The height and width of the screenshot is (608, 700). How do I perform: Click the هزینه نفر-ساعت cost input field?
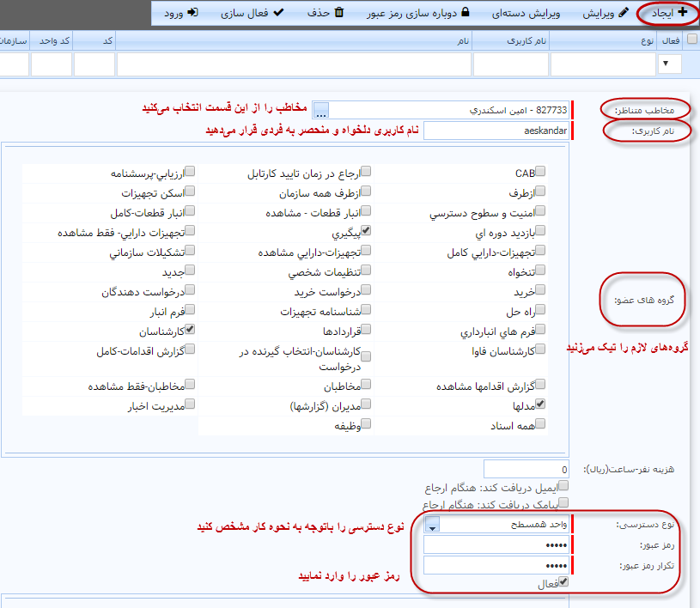[x=527, y=469]
